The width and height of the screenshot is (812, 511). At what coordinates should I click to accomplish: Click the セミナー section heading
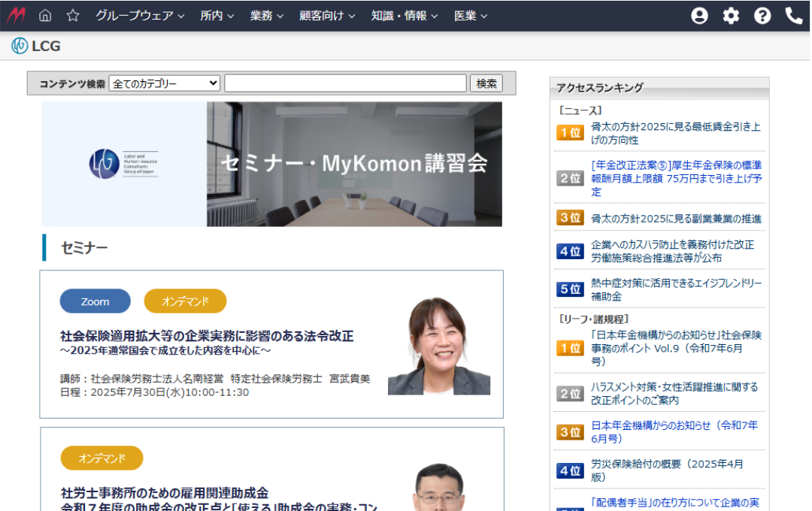[x=84, y=248]
